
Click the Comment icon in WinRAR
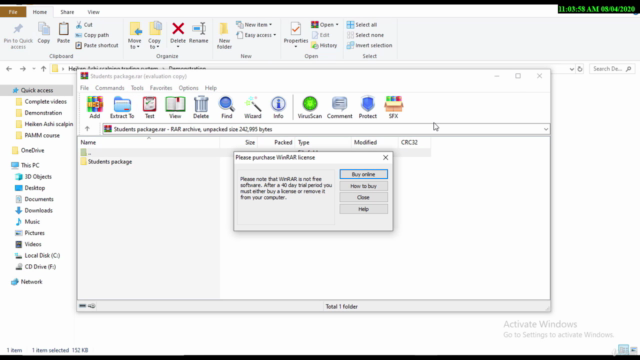tap(340, 107)
